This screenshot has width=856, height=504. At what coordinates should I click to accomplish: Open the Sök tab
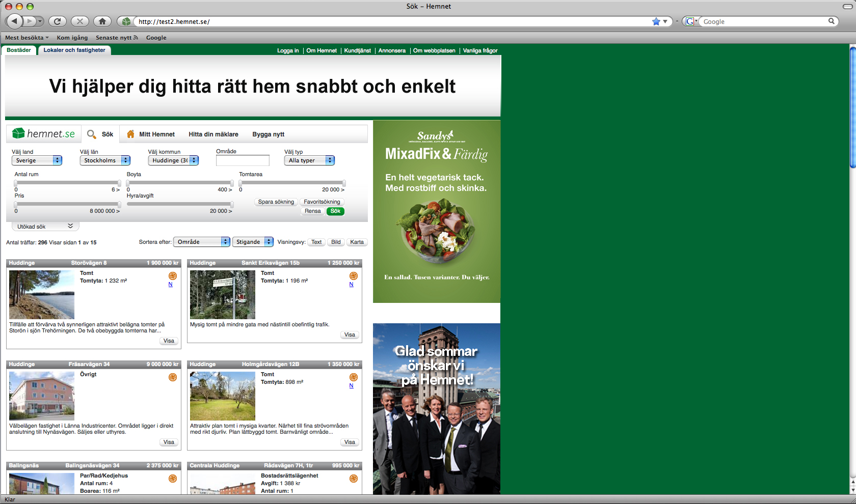pos(100,134)
